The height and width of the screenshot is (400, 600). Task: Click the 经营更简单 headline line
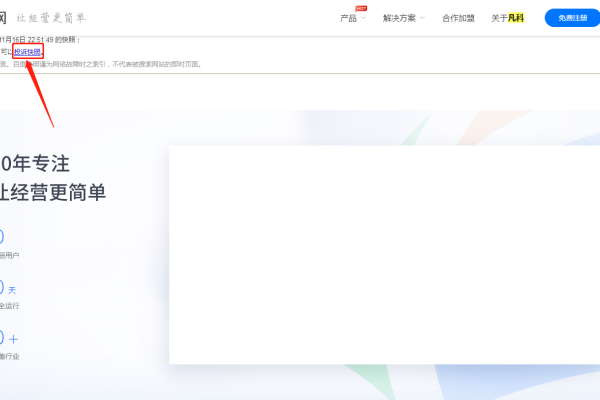click(x=57, y=192)
